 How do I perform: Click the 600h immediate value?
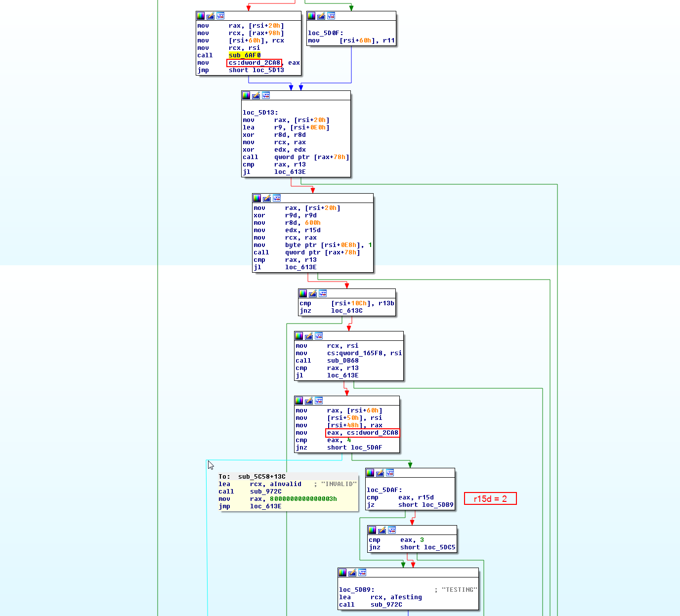(x=313, y=223)
